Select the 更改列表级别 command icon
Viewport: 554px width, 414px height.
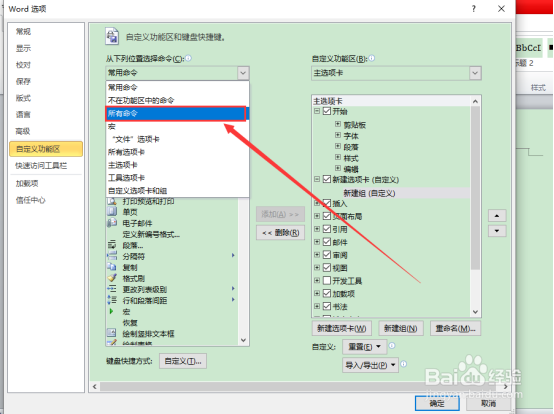tap(112, 289)
